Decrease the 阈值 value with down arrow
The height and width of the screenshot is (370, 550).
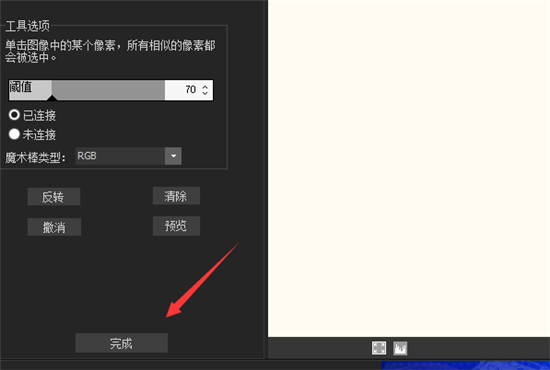click(x=205, y=93)
